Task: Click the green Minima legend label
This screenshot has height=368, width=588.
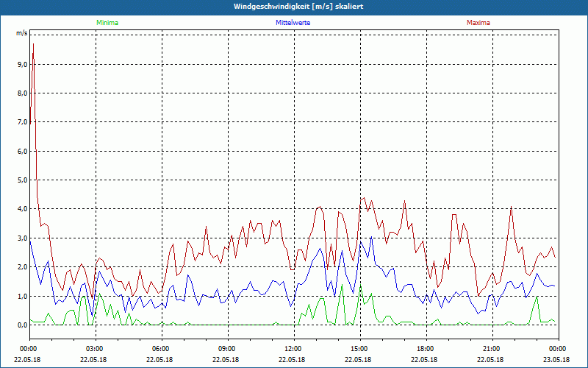Action: (107, 23)
